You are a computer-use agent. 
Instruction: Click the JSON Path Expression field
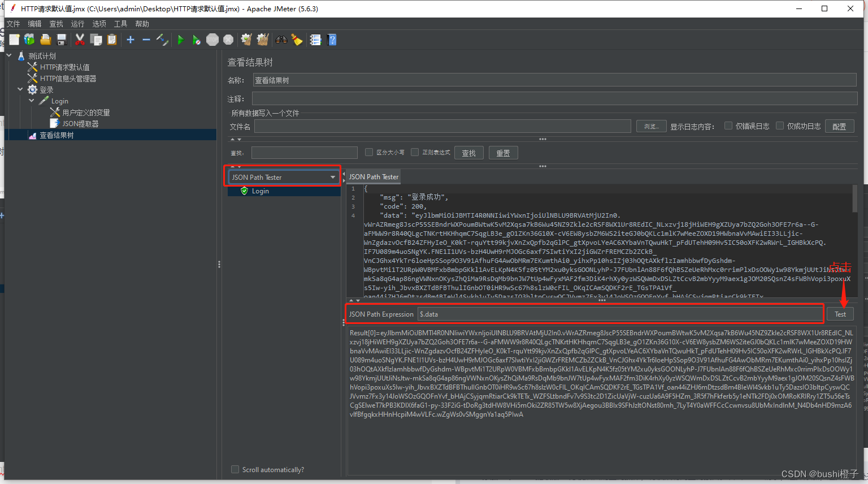coord(620,314)
